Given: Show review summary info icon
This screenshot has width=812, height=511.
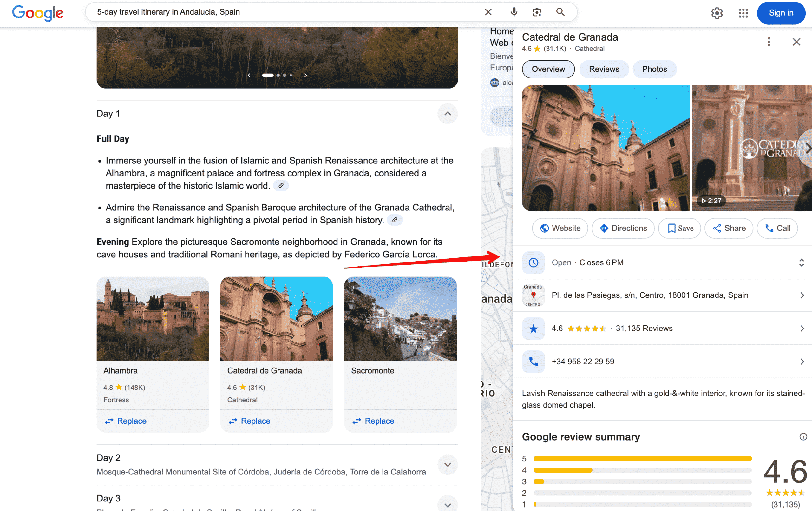Looking at the screenshot, I should (x=803, y=437).
